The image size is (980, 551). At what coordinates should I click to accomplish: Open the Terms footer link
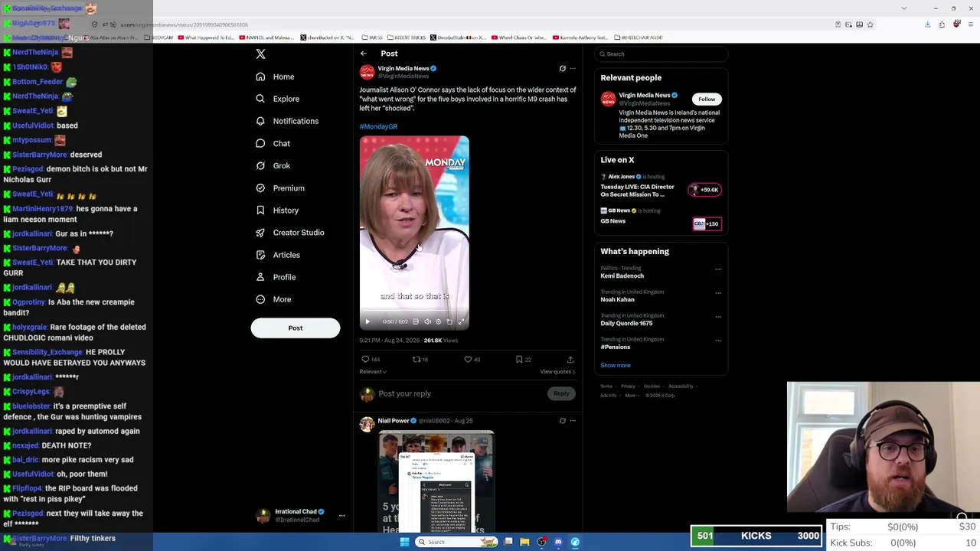coord(606,386)
